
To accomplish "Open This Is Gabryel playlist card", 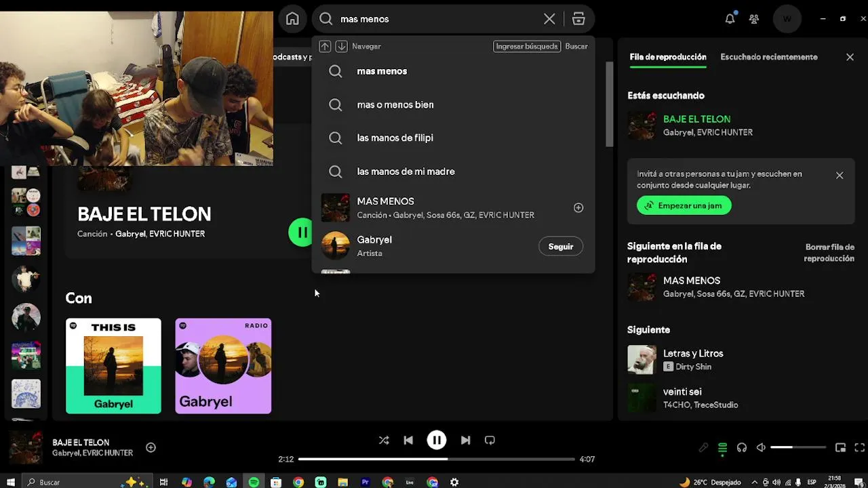I will 113,366.
